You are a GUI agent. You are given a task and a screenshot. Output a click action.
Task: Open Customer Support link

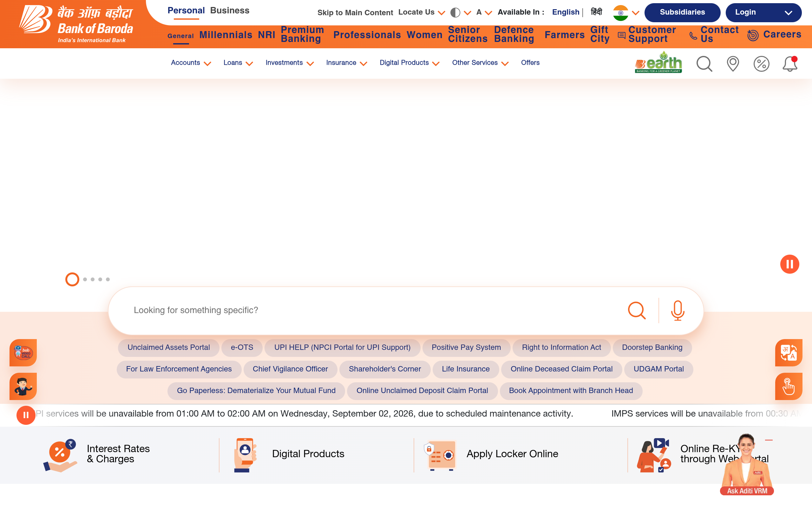click(646, 34)
